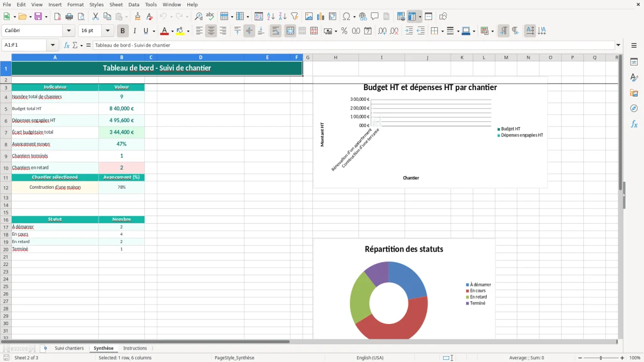Click the Save document icon
644x362 pixels.
[x=38, y=17]
